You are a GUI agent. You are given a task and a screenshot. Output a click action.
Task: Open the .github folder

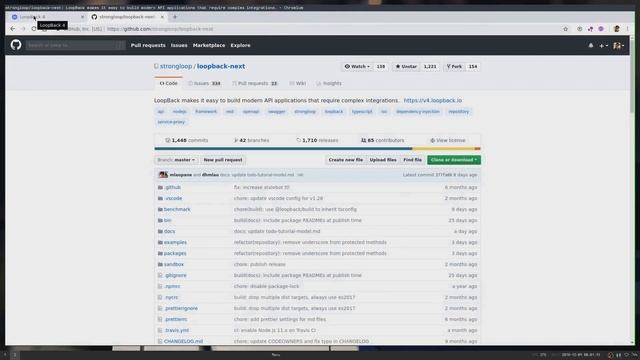pos(172,187)
